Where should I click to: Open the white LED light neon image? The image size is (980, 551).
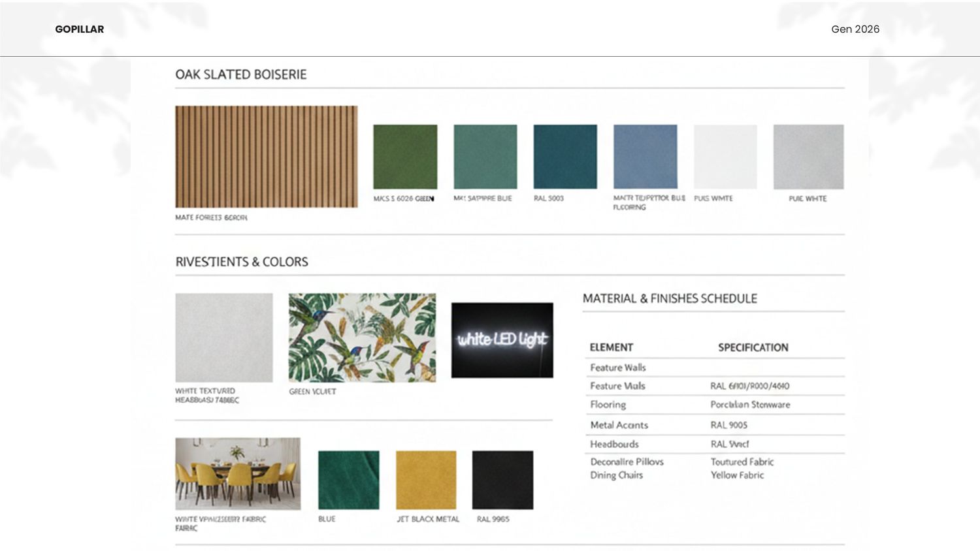pos(502,340)
